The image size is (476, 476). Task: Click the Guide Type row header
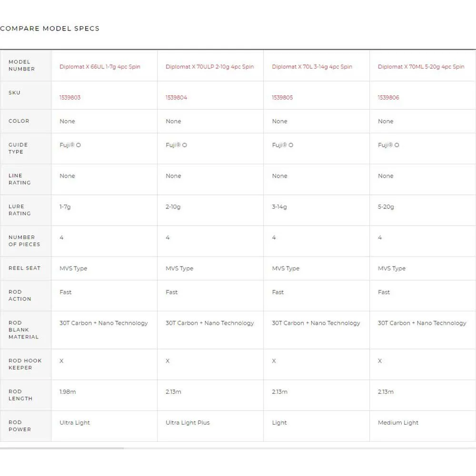pos(18,148)
